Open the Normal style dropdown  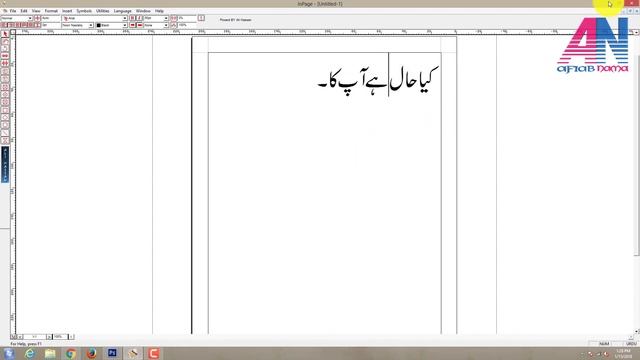tap(30, 18)
